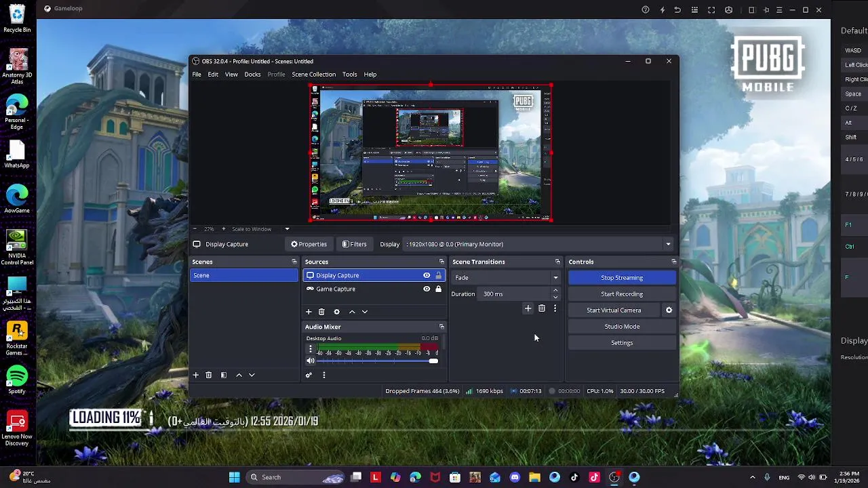Pop out the Scenes dock
The image size is (868, 488).
coord(294,262)
